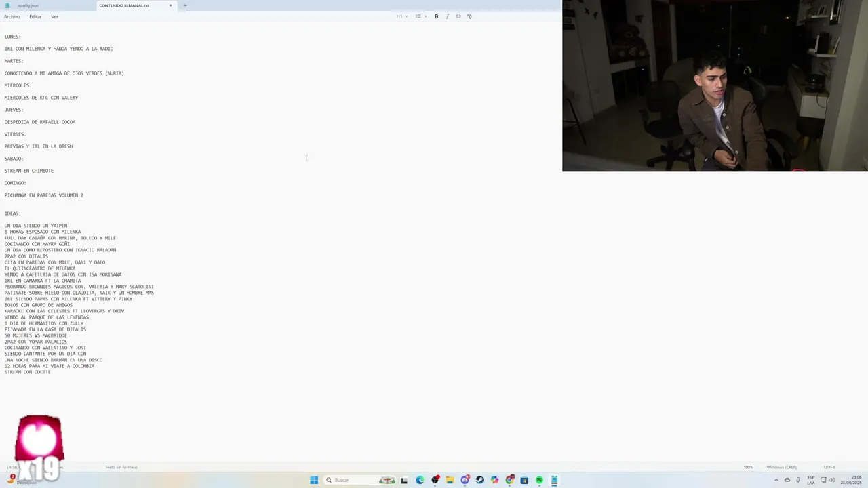The width and height of the screenshot is (868, 488).
Task: Clear formatting using the toolbar icon
Action: coord(469,16)
